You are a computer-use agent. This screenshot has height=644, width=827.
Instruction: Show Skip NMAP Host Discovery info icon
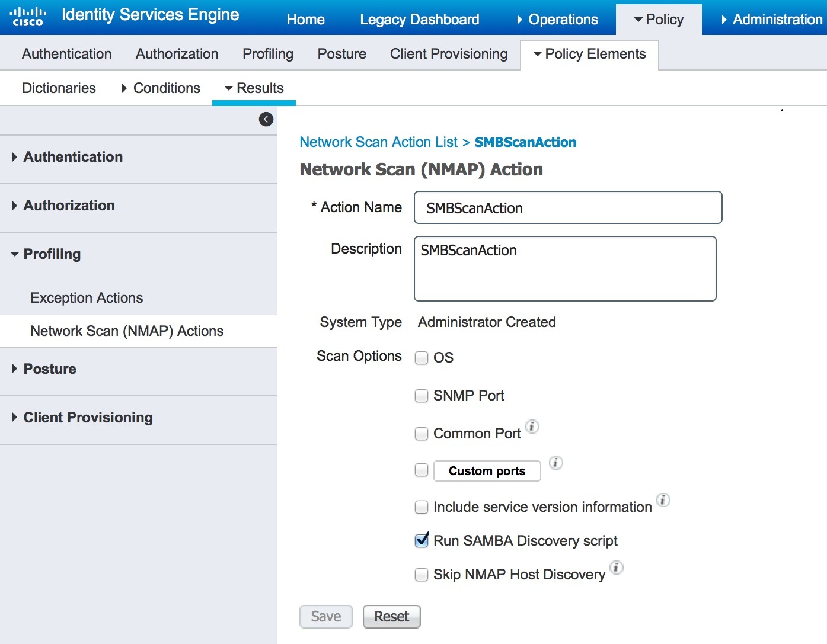click(x=617, y=568)
